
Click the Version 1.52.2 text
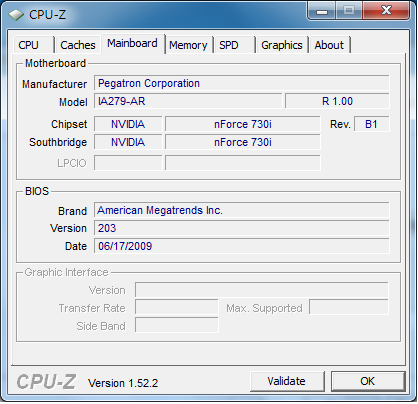tap(123, 383)
